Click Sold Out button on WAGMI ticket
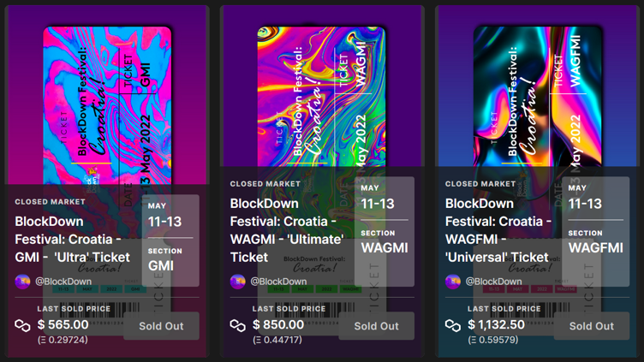Image resolution: width=644 pixels, height=362 pixels. [x=376, y=326]
